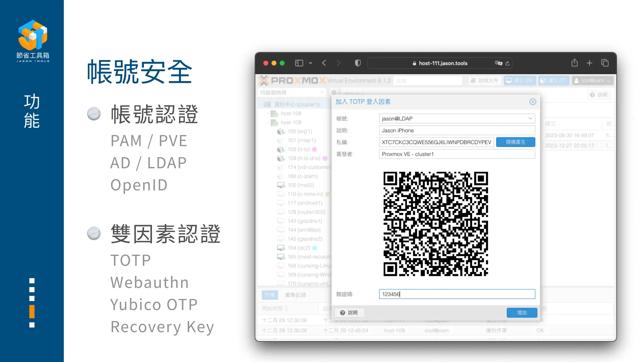Select VM 117 (android1)
Viewport: 644px width, 362px height.
pyautogui.click(x=305, y=203)
